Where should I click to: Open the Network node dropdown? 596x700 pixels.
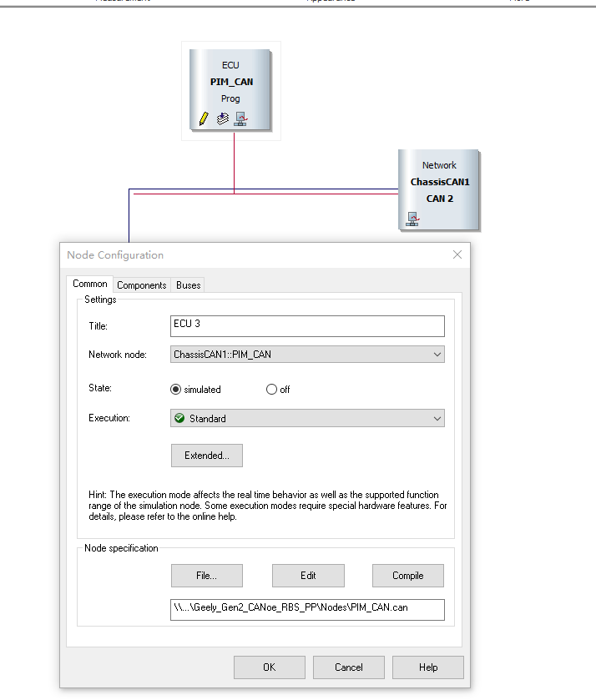point(307,355)
